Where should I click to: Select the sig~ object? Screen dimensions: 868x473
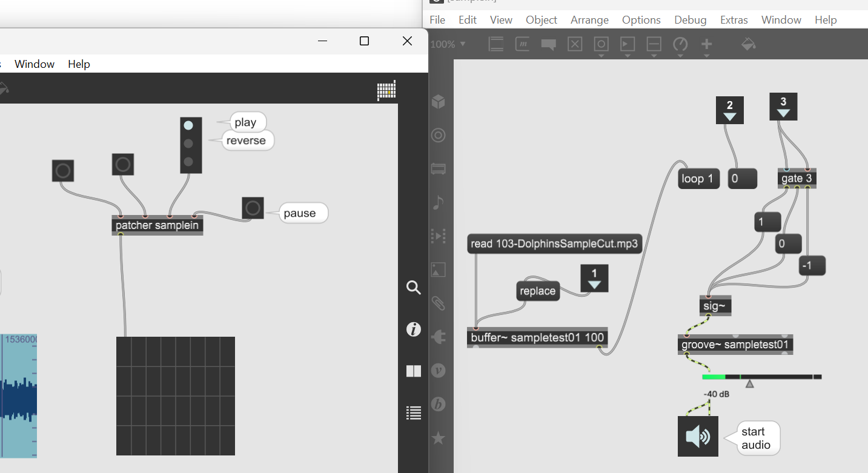(715, 306)
